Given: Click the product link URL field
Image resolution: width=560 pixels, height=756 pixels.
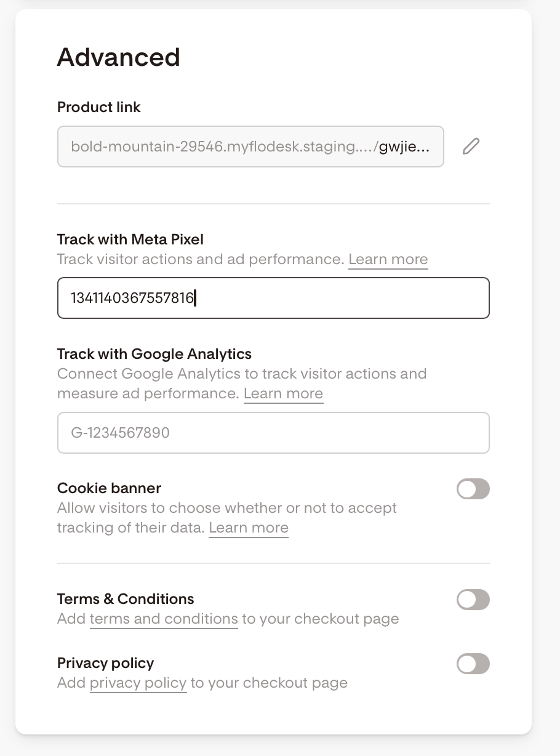Looking at the screenshot, I should click(250, 147).
